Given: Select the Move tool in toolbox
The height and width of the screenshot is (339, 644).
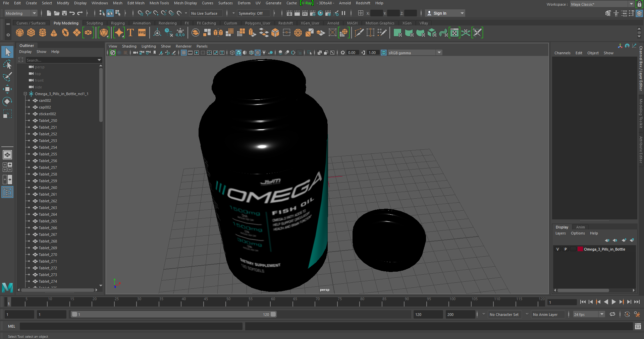Looking at the screenshot, I should click(7, 89).
